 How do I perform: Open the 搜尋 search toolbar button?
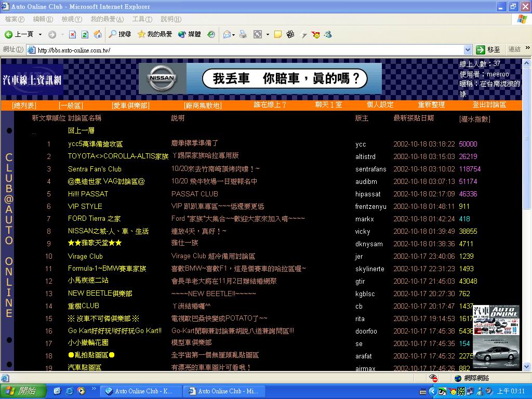pyautogui.click(x=119, y=34)
